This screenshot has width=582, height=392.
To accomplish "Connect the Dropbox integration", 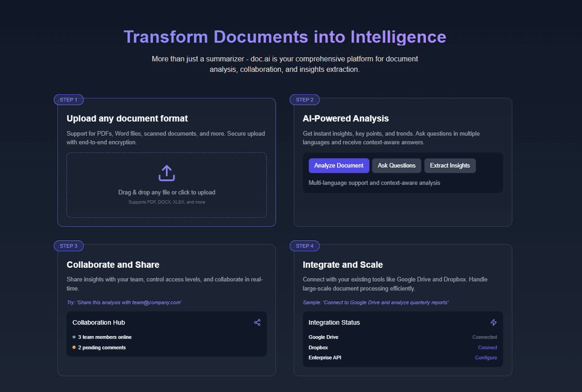I will 487,347.
